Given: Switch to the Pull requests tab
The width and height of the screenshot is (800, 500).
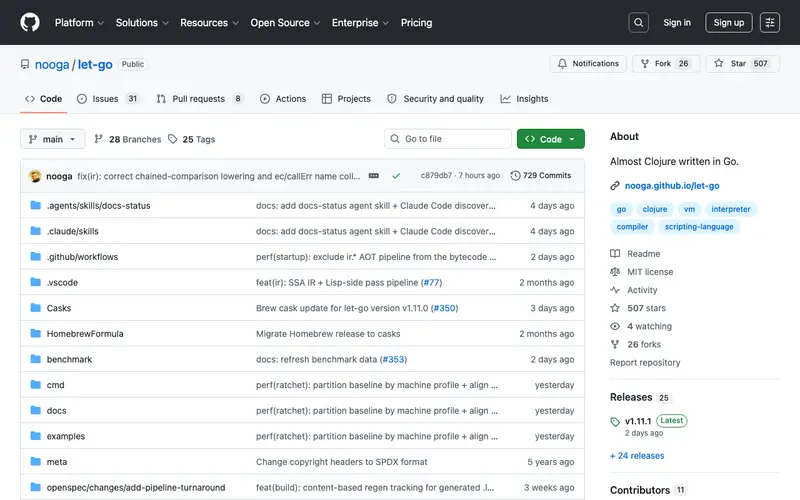Looking at the screenshot, I should [x=199, y=98].
